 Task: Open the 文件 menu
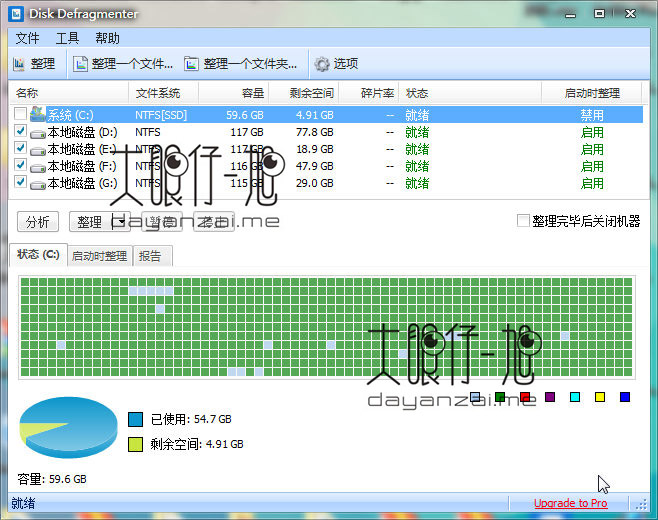coord(27,38)
